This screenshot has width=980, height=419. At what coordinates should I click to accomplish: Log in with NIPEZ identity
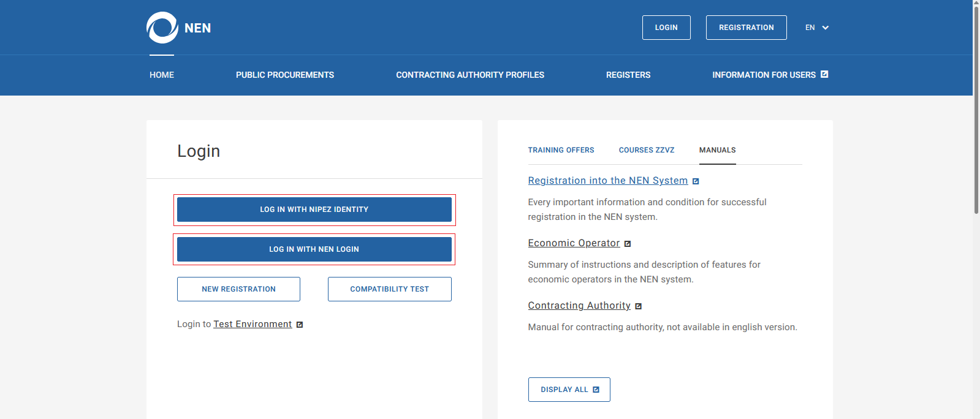[314, 209]
